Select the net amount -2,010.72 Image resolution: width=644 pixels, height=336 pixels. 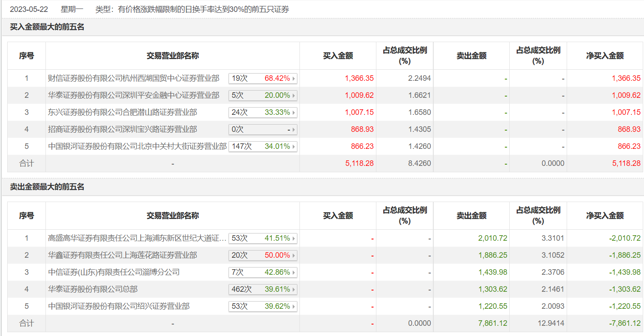625,238
